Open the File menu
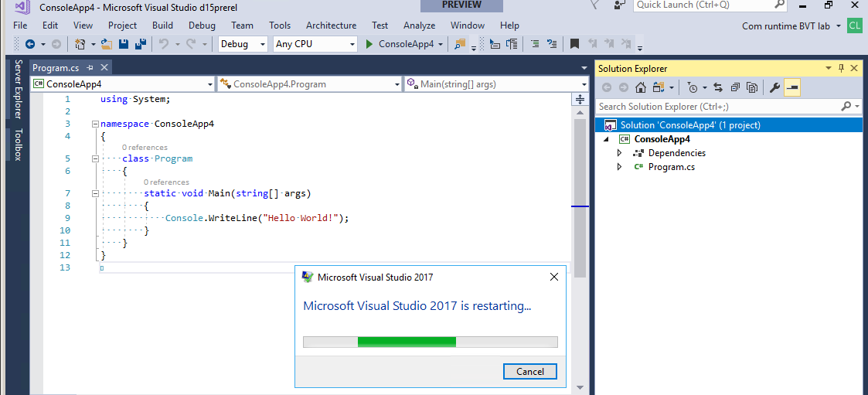This screenshot has height=395, width=868. click(x=20, y=26)
